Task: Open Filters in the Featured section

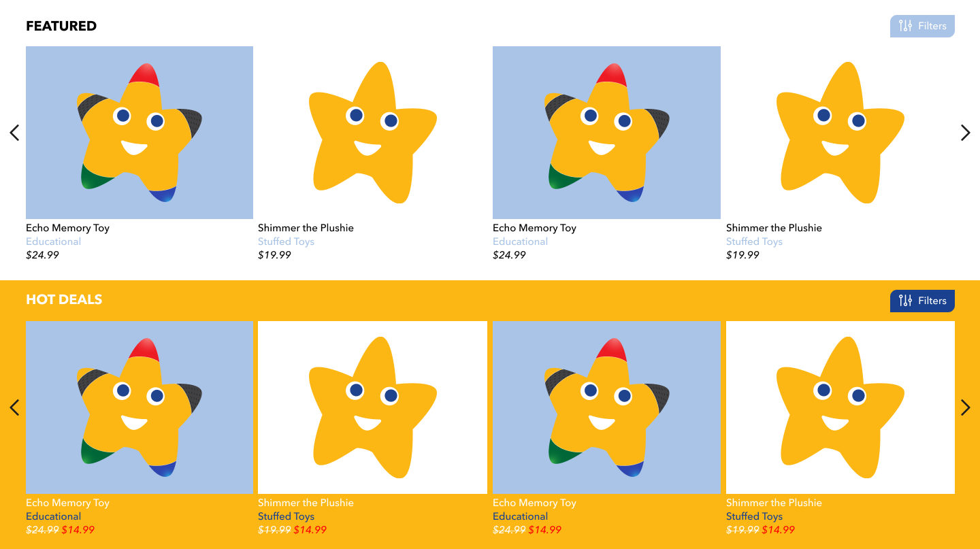Action: click(922, 26)
